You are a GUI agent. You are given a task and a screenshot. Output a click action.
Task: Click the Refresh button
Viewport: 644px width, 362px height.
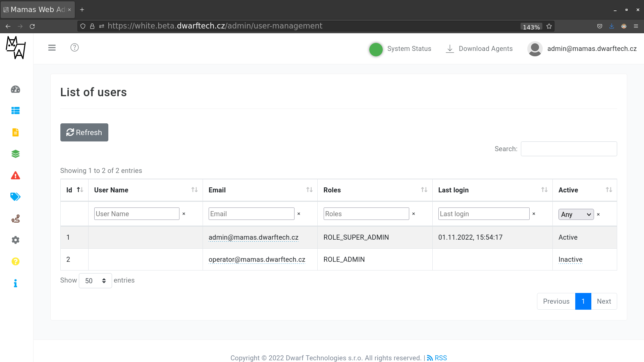(x=84, y=132)
